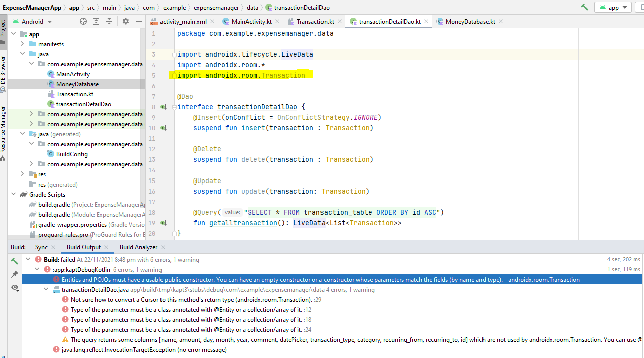The width and height of the screenshot is (644, 358).
Task: Switch to activity_main.xml editor tab
Action: click(x=184, y=22)
